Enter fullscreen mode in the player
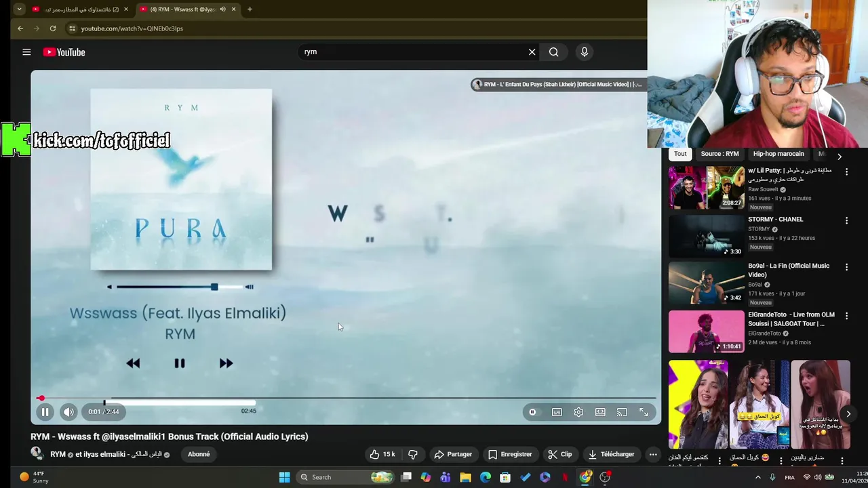Viewport: 868px width, 488px height. tap(644, 412)
